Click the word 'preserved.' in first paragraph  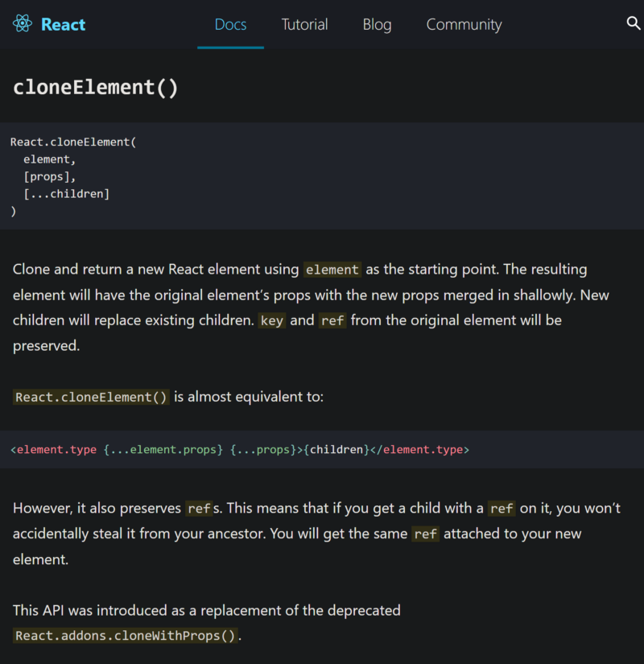point(46,346)
